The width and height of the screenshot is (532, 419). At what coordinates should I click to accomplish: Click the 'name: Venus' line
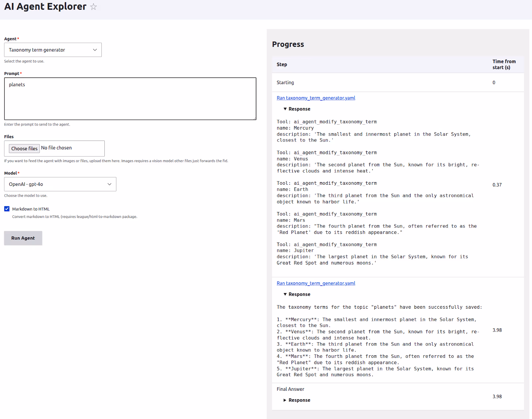[x=293, y=159]
